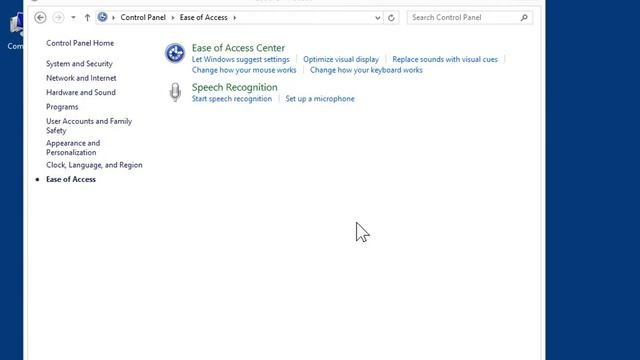Open Optimize visual display
The width and height of the screenshot is (640, 360).
point(341,59)
